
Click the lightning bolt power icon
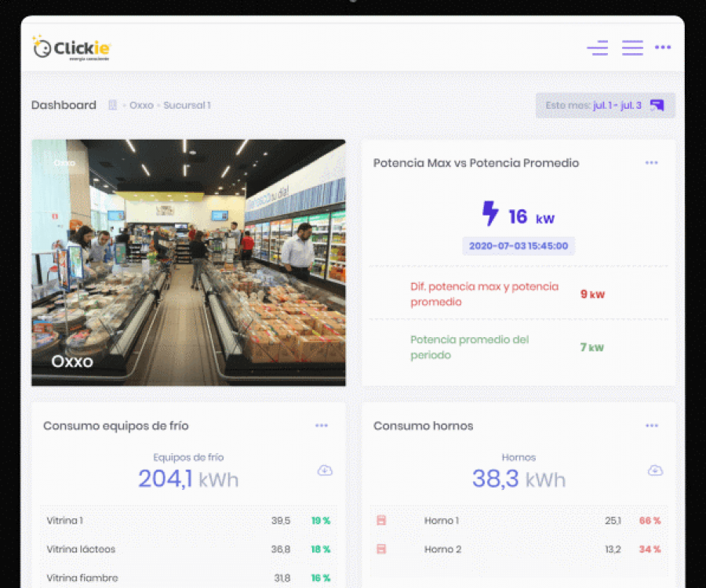point(489,213)
